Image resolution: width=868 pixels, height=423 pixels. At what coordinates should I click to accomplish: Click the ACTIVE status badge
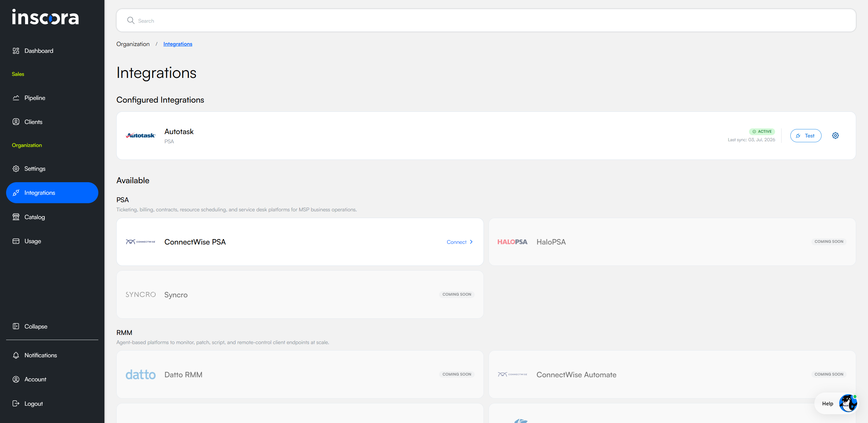[762, 131]
